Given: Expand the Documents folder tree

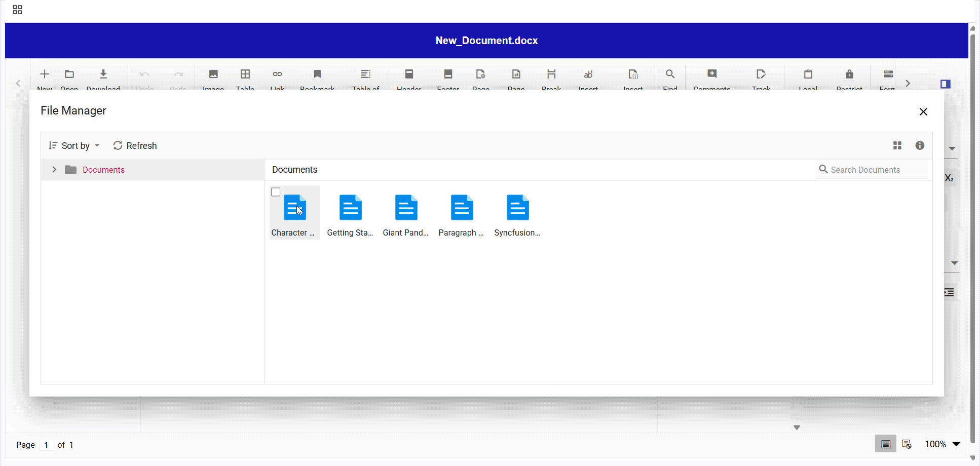Looking at the screenshot, I should (x=54, y=169).
